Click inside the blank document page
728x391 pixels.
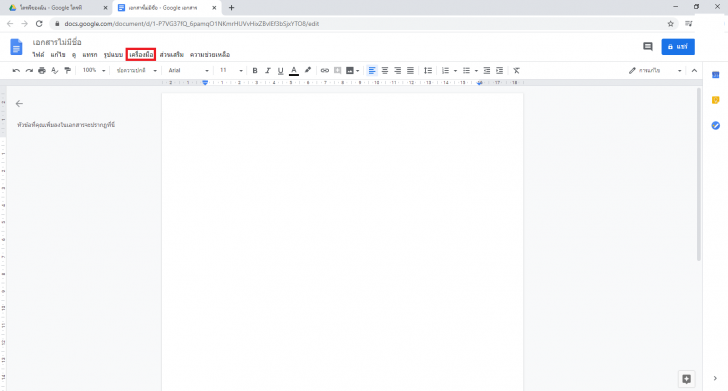[x=342, y=241]
